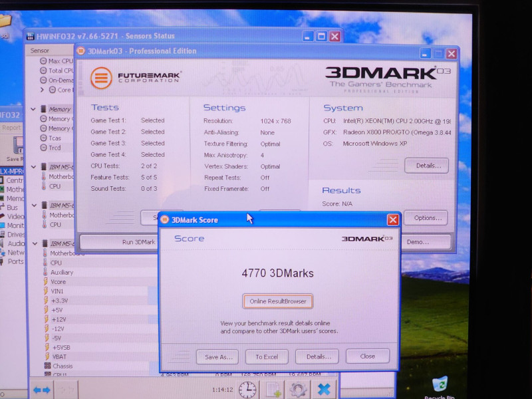Viewport: 532px width, 399px height.
Task: Collapse the IBM group containing the Auxiliary row
Action: click(35, 243)
